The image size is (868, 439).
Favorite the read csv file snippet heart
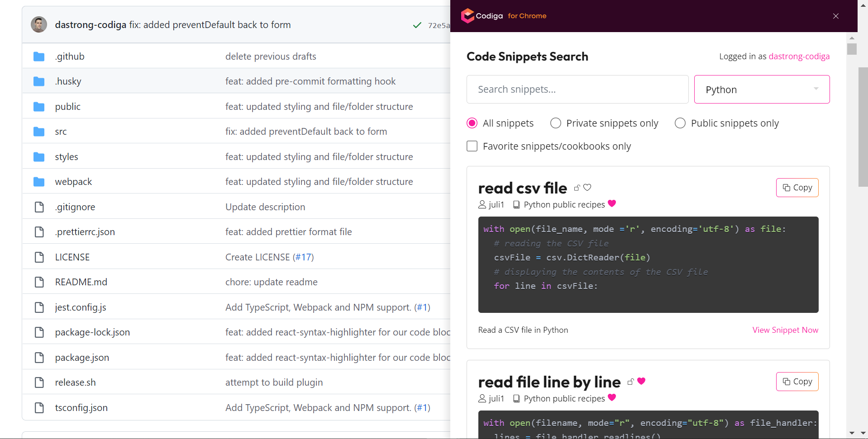pos(587,187)
